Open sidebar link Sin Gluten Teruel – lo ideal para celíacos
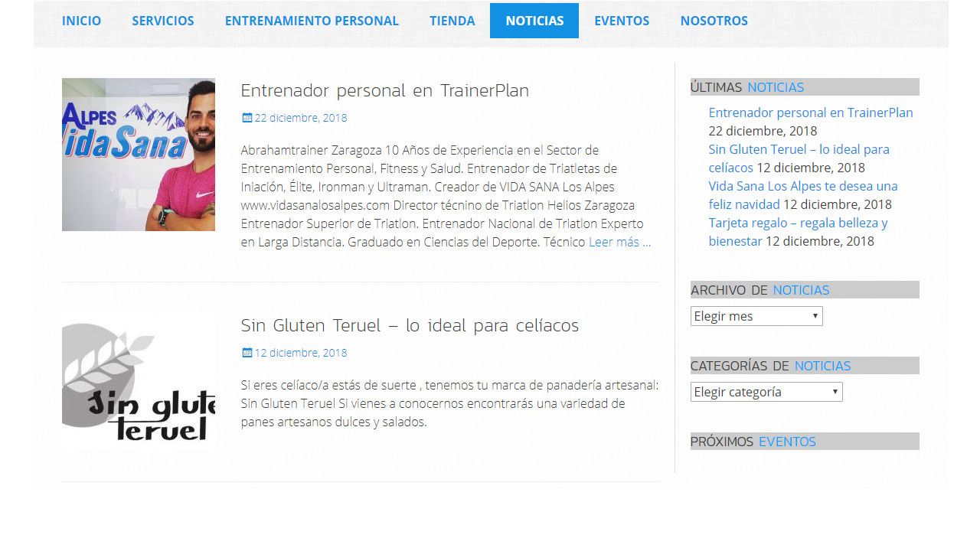The width and height of the screenshot is (980, 551). tap(799, 158)
